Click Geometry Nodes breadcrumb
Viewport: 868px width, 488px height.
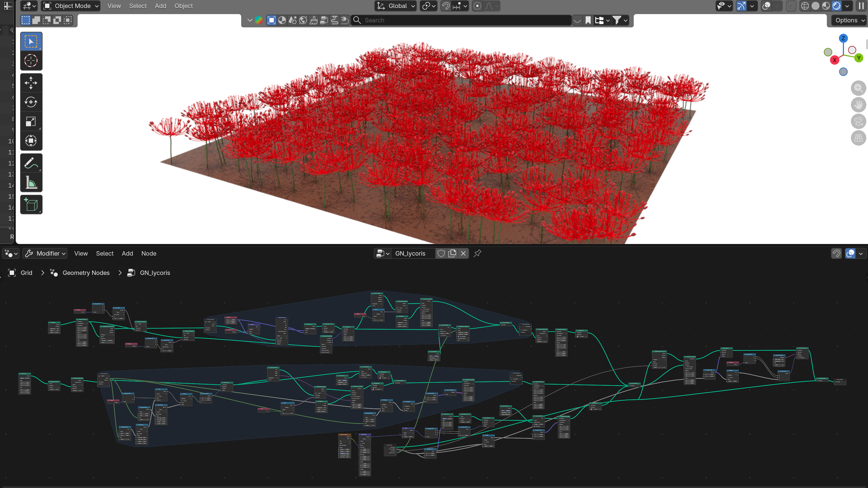86,273
